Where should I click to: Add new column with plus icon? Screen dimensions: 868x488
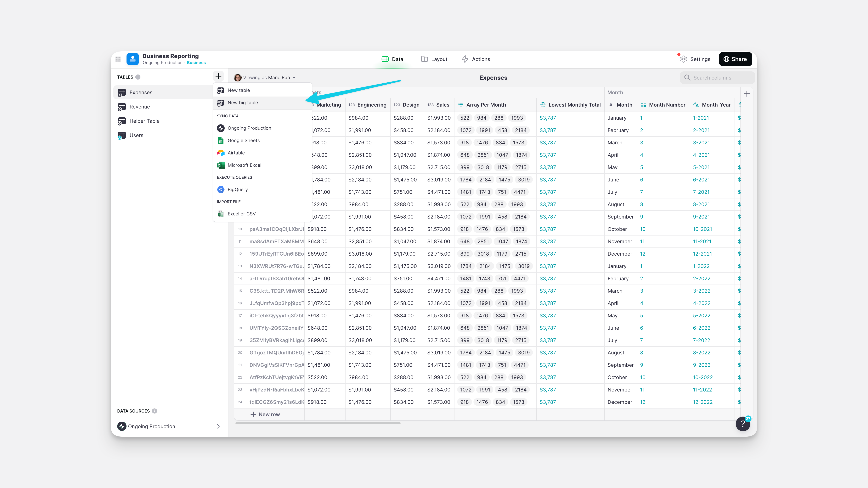coord(747,94)
